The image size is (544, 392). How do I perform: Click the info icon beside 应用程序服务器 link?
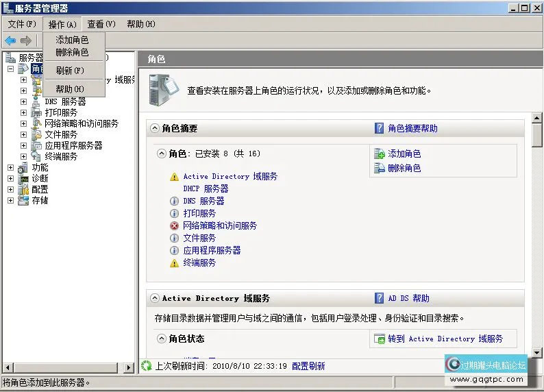point(174,250)
